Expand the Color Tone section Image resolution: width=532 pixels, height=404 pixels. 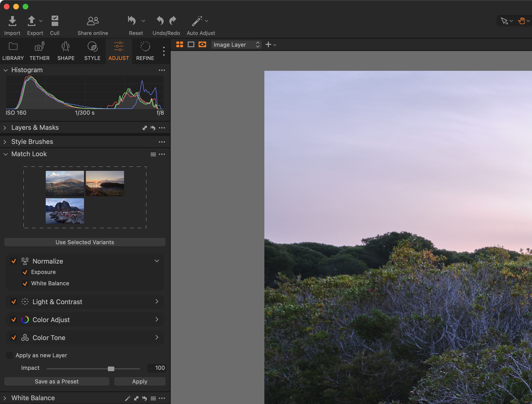[156, 337]
